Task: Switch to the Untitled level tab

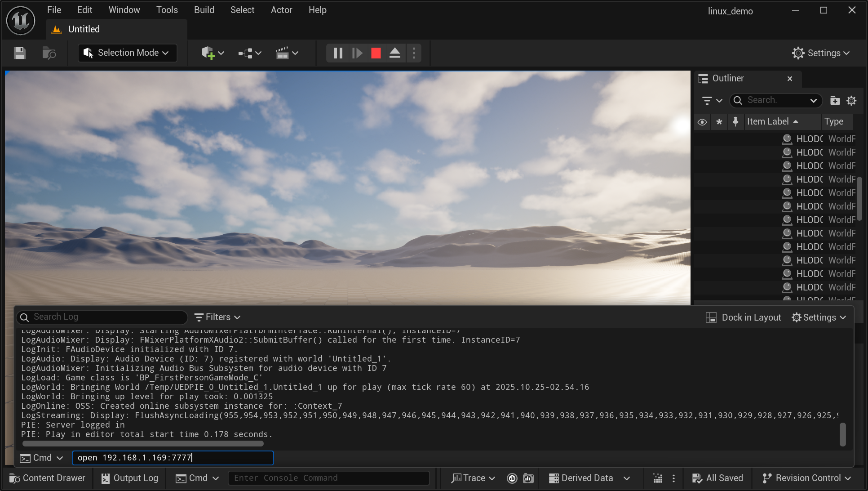Action: 84,29
